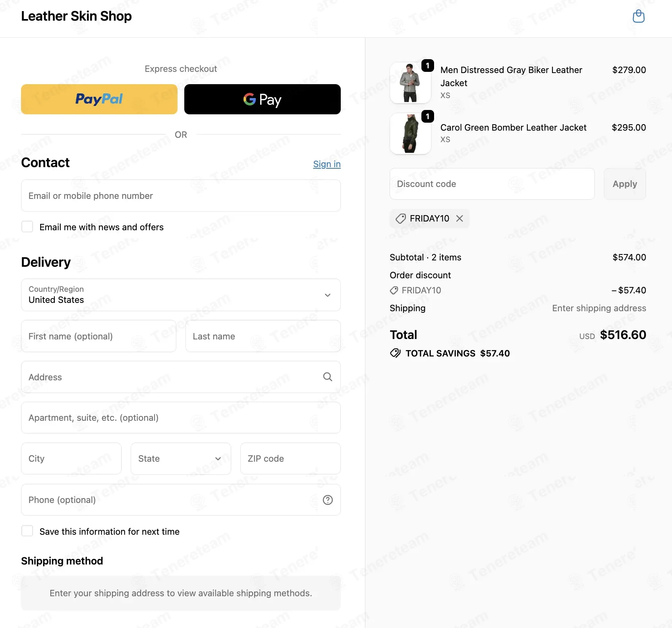Pay with PayPal express checkout
The width and height of the screenshot is (672, 628).
click(x=99, y=99)
